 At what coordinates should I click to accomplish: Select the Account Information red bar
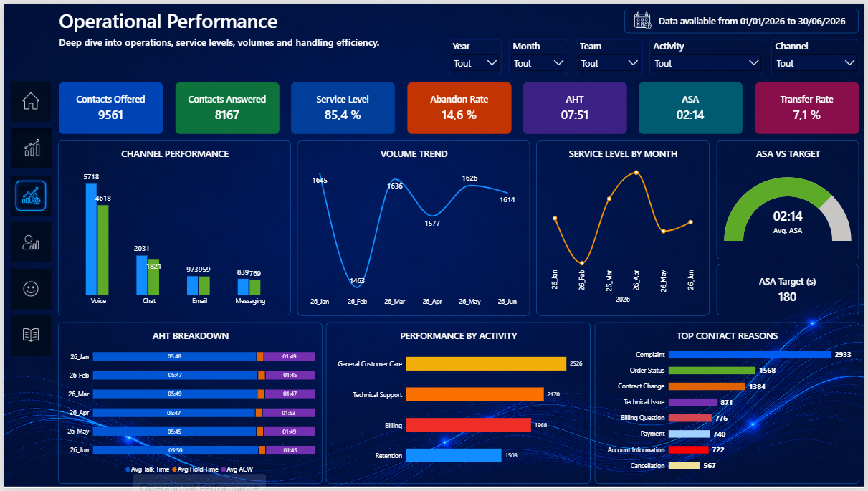[689, 449]
